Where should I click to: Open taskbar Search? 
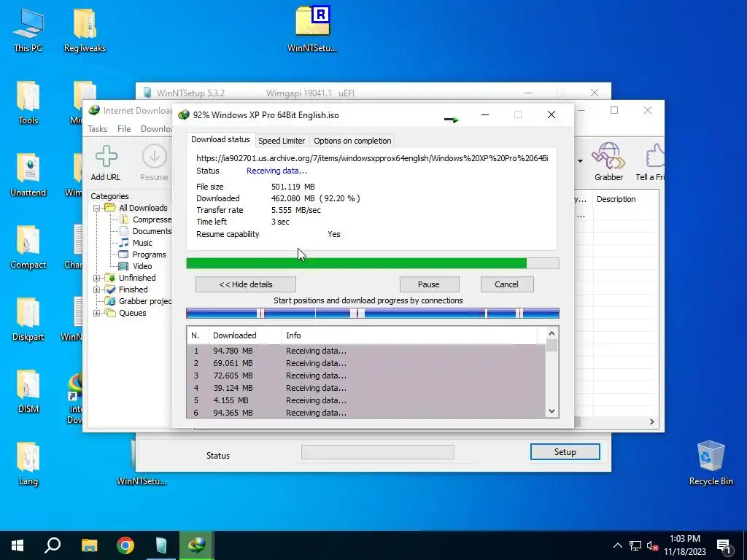click(53, 545)
